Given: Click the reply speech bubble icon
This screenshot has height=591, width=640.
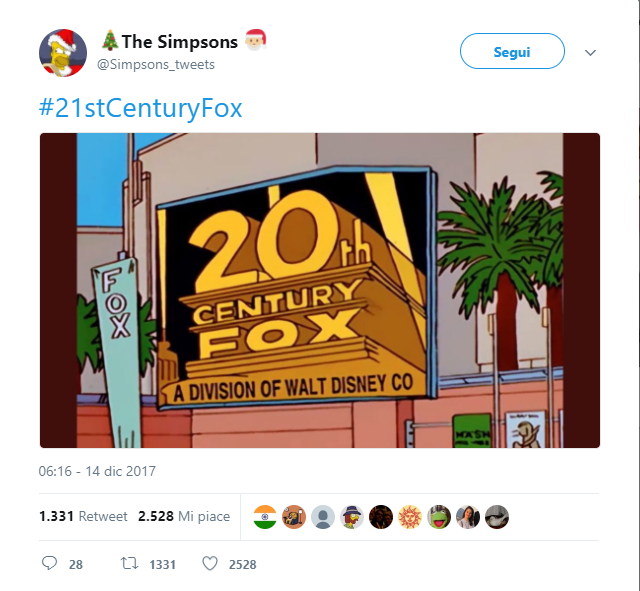Looking at the screenshot, I should tap(49, 564).
